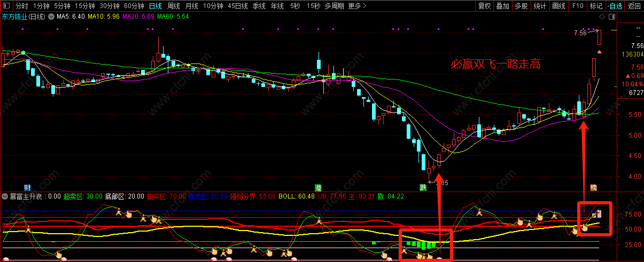Image resolution: width=644 pixels, height=262 pixels.
Task: Click the 散: 84.22 value
Action: [391, 196]
